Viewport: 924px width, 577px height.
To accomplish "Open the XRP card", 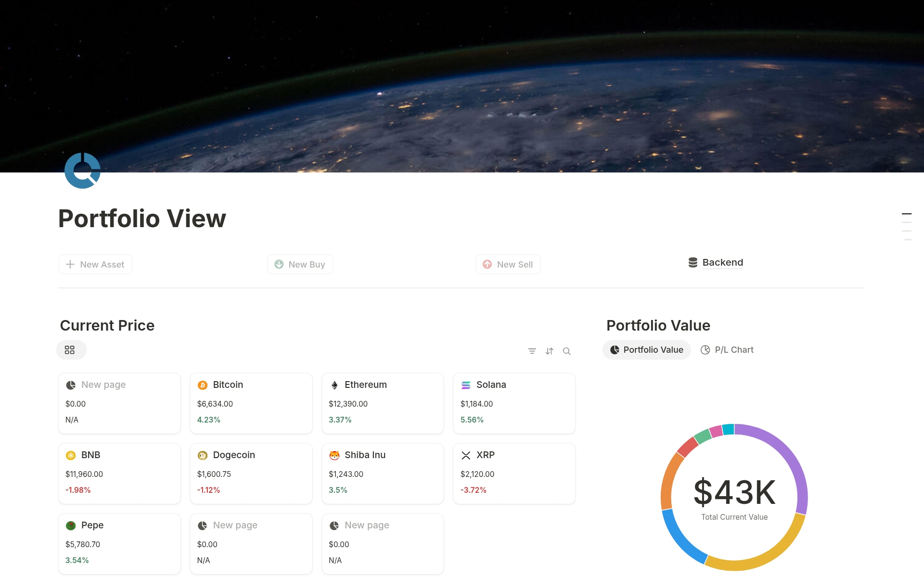I will [x=514, y=474].
